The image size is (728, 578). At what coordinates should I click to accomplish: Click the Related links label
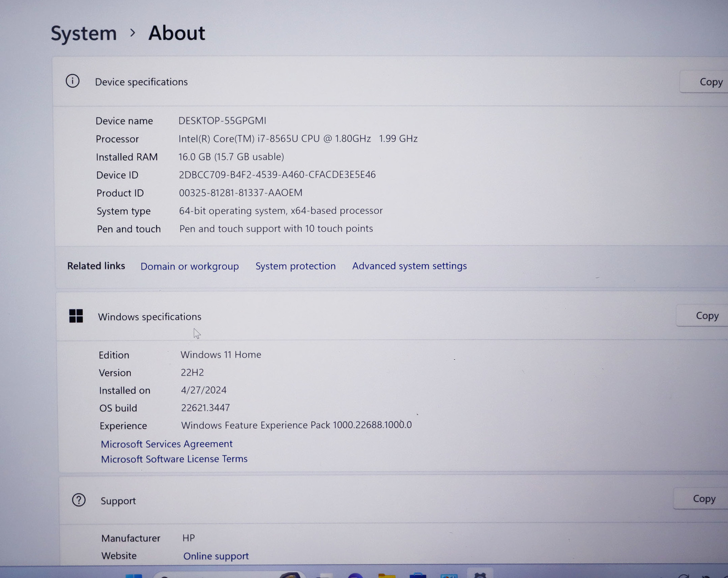96,266
